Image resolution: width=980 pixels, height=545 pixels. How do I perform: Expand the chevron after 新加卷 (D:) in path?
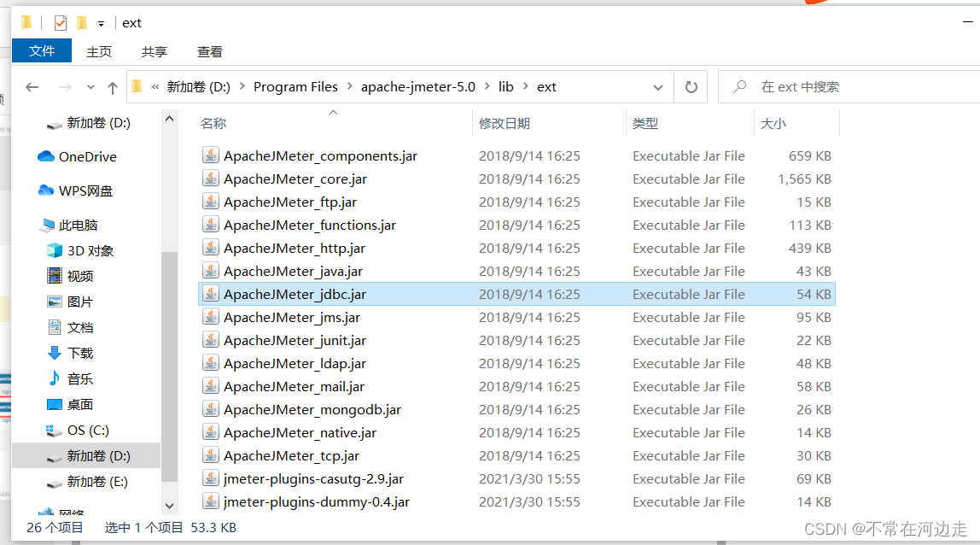pyautogui.click(x=242, y=86)
